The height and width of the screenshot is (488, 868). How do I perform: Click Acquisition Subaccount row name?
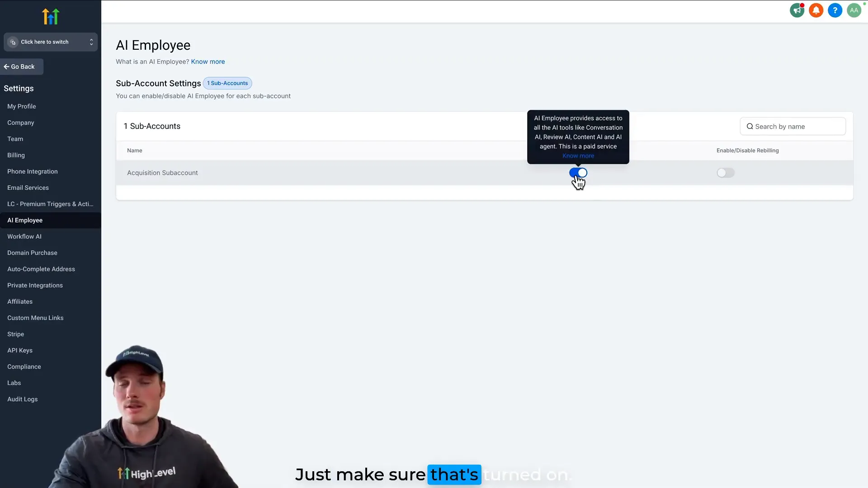162,173
